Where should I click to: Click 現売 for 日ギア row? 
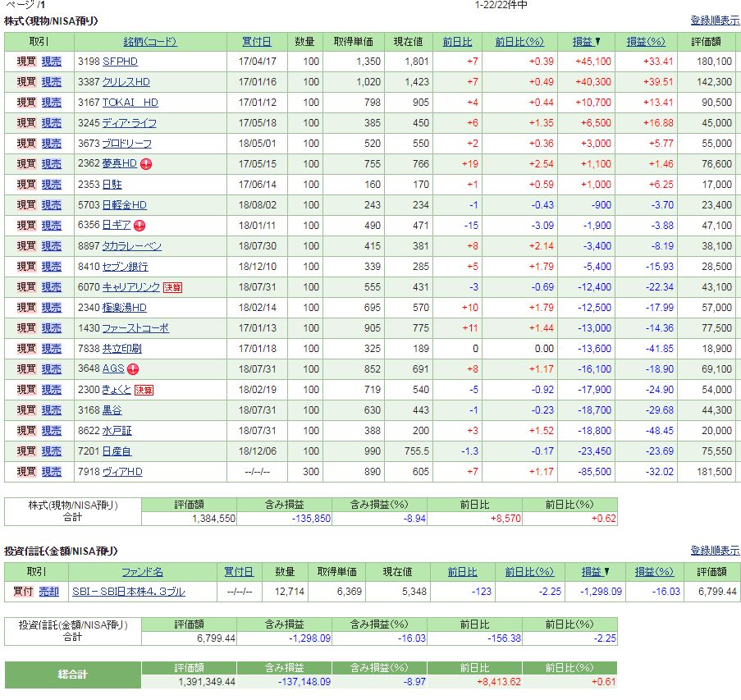(52, 226)
